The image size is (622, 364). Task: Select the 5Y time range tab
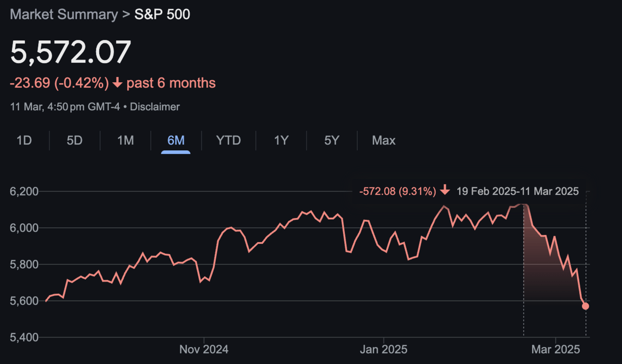click(x=332, y=141)
